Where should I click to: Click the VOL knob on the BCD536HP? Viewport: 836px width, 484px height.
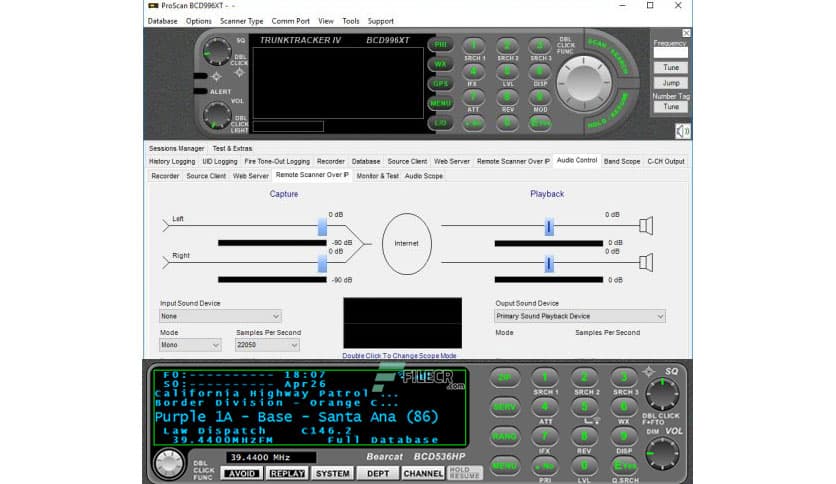[662, 454]
